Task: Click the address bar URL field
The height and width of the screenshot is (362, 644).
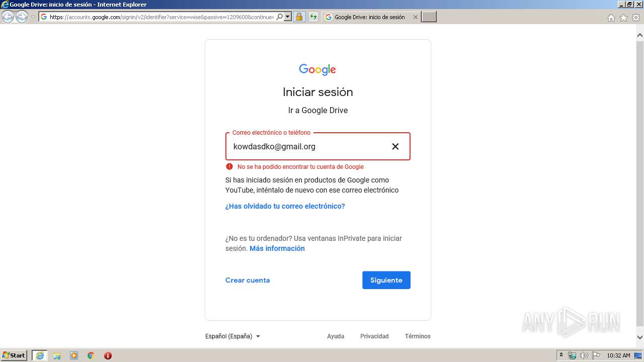Action: (161, 17)
